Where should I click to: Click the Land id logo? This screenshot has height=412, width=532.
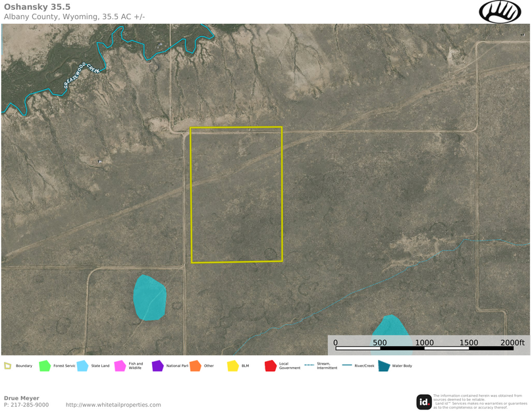pyautogui.click(x=424, y=401)
